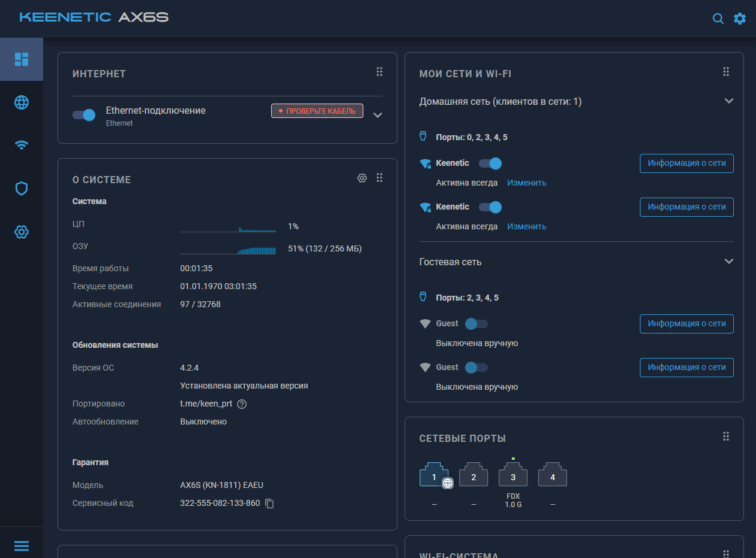Open Информация о сети for first Guest
The width and height of the screenshot is (756, 558).
tap(687, 324)
